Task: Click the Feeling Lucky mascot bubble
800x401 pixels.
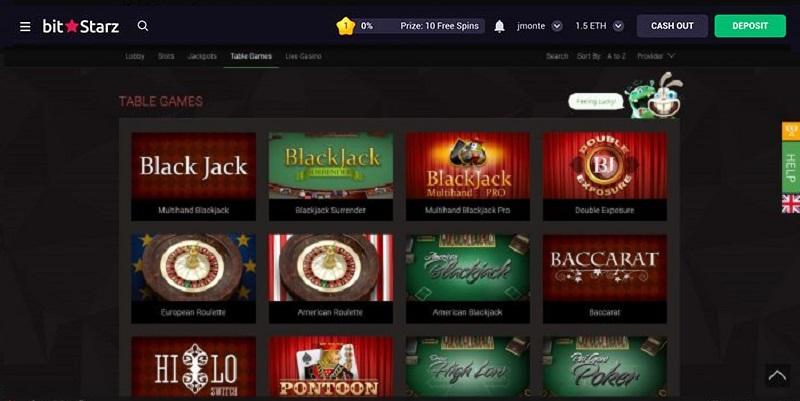Action: (596, 102)
